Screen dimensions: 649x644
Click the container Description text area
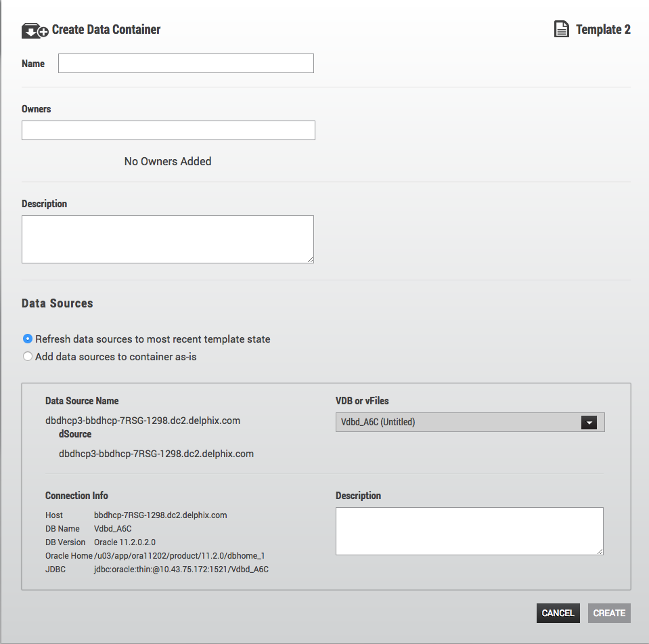click(167, 239)
